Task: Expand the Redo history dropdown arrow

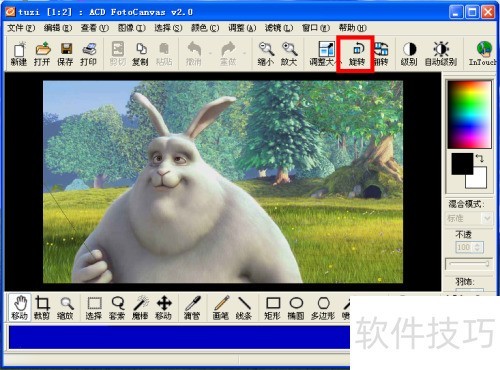Action: tap(245, 53)
